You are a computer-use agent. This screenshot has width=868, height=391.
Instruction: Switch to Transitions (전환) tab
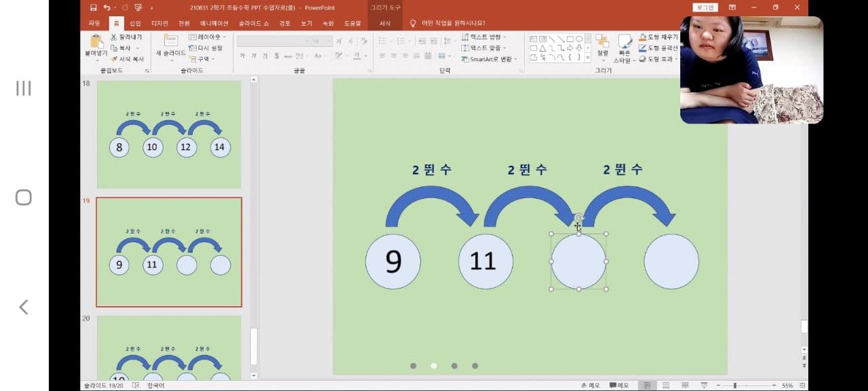184,23
